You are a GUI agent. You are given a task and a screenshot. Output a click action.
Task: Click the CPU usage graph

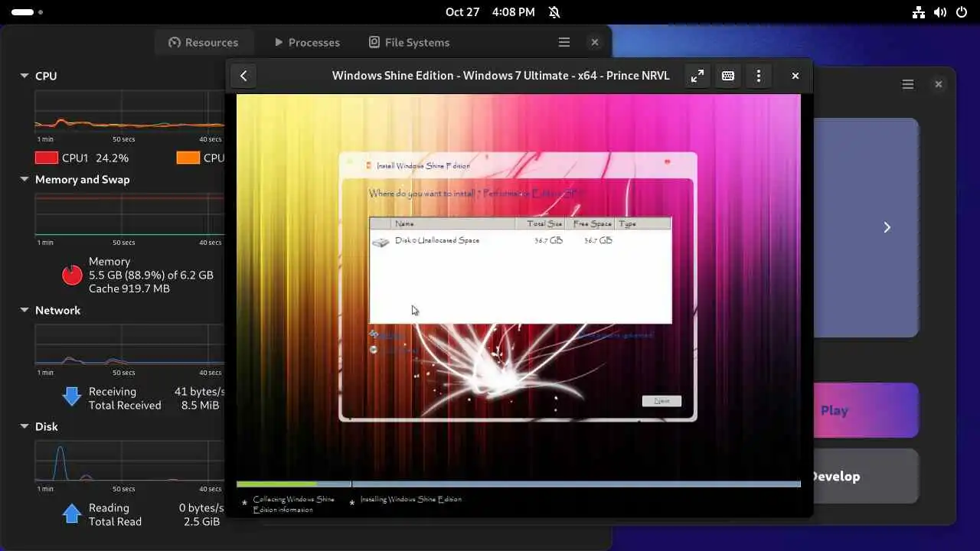pyautogui.click(x=129, y=112)
